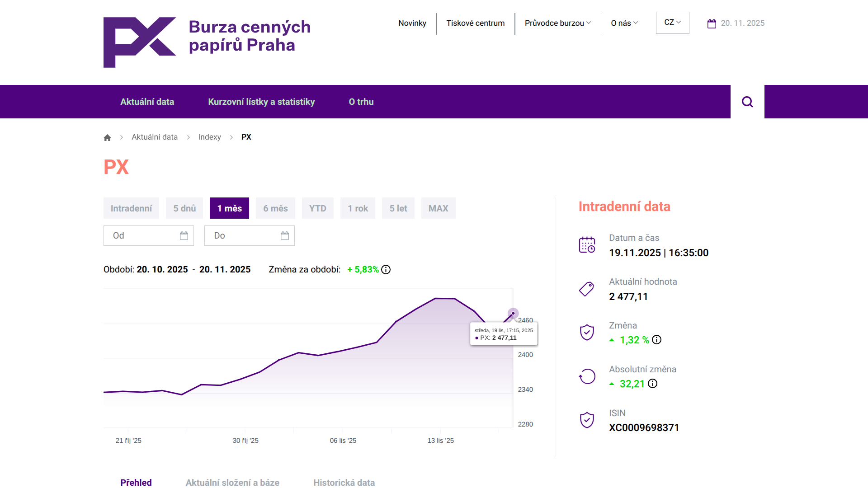868x488 pixels.
Task: Click Indexy in the breadcrumb
Action: (x=209, y=137)
